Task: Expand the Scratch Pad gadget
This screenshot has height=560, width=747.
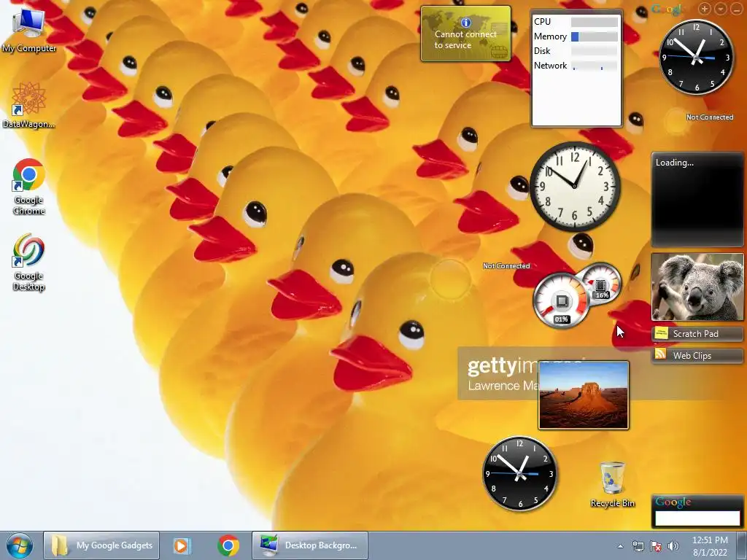Action: pos(697,333)
